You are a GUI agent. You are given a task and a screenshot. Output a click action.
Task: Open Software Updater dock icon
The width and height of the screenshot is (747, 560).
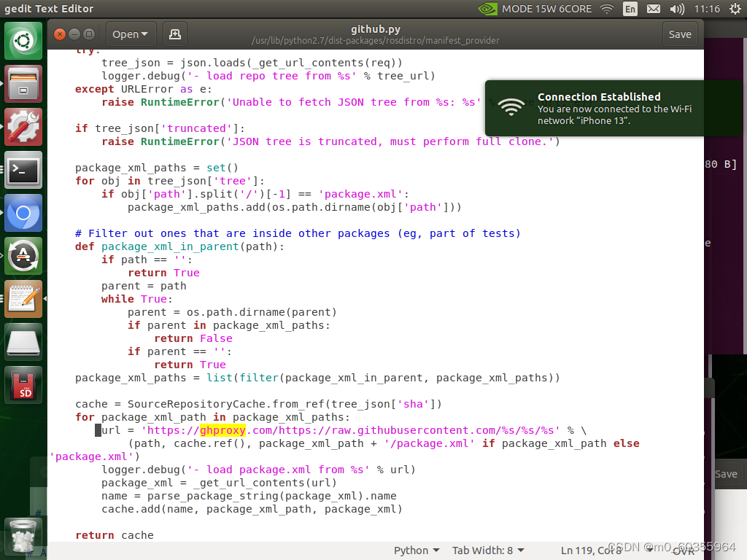coord(23,256)
